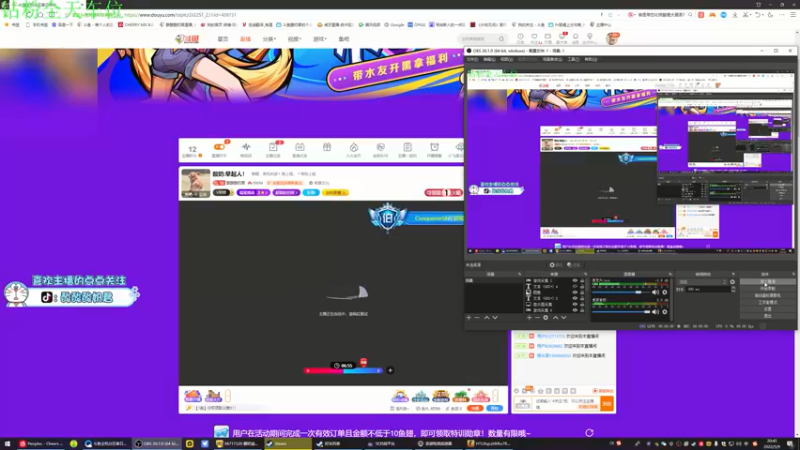
Task: Click stepper arrows of transition duration field
Action: pos(733,289)
